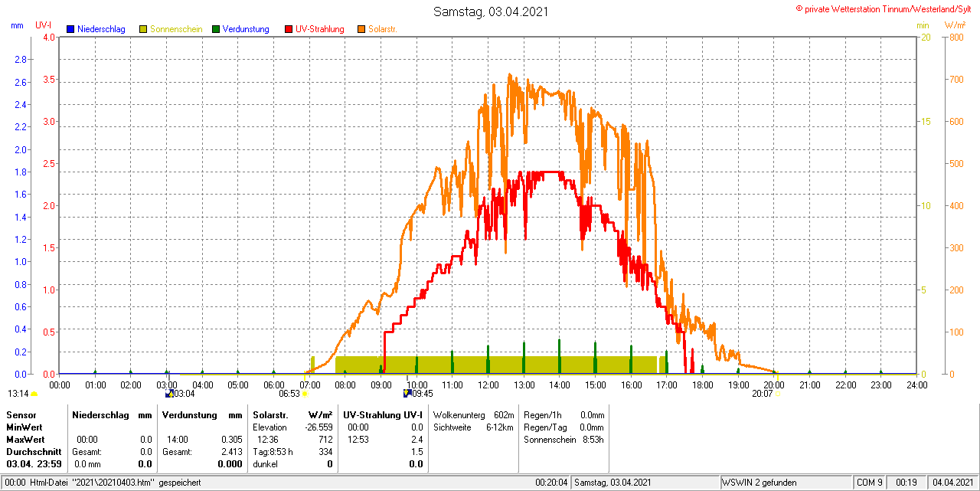Click the Verdunstung Gesamt value 2.413

click(x=231, y=452)
